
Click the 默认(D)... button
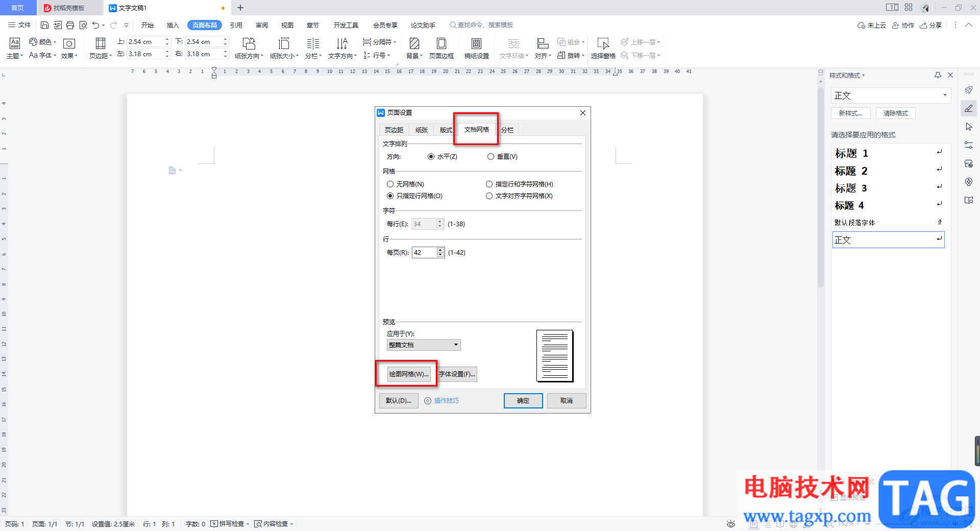click(399, 401)
